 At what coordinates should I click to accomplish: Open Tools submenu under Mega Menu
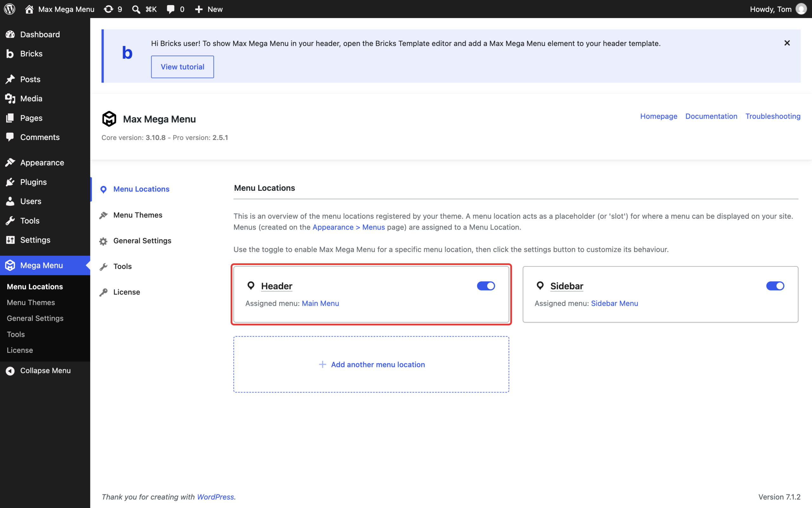[16, 334]
